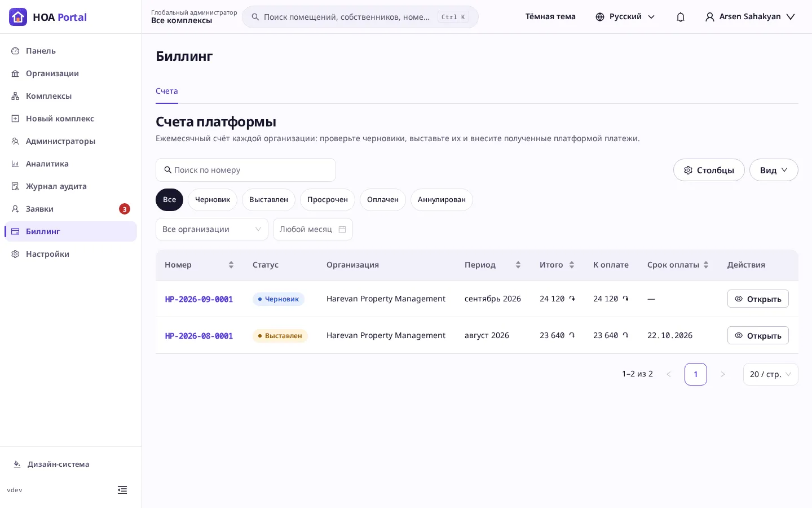This screenshot has width=812, height=508.
Task: Sort by the Итого column arrows
Action: click(572, 265)
